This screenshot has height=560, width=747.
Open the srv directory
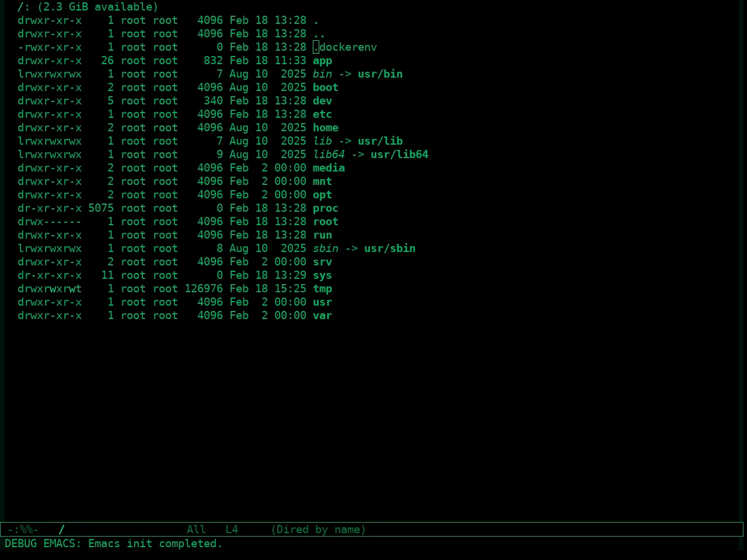tap(322, 262)
